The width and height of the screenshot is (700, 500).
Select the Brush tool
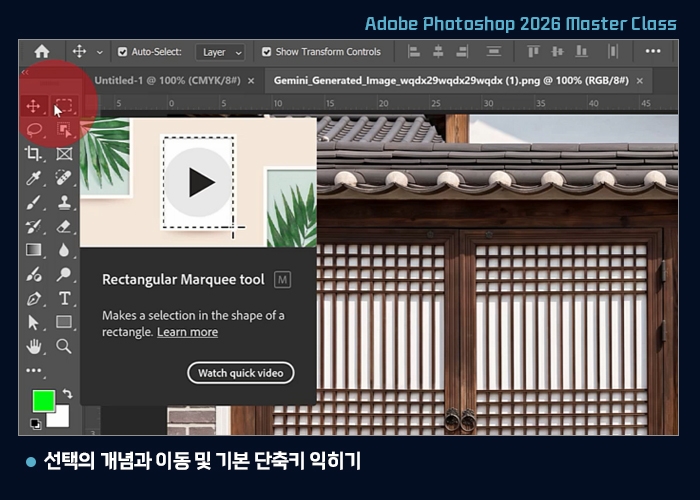[x=34, y=202]
